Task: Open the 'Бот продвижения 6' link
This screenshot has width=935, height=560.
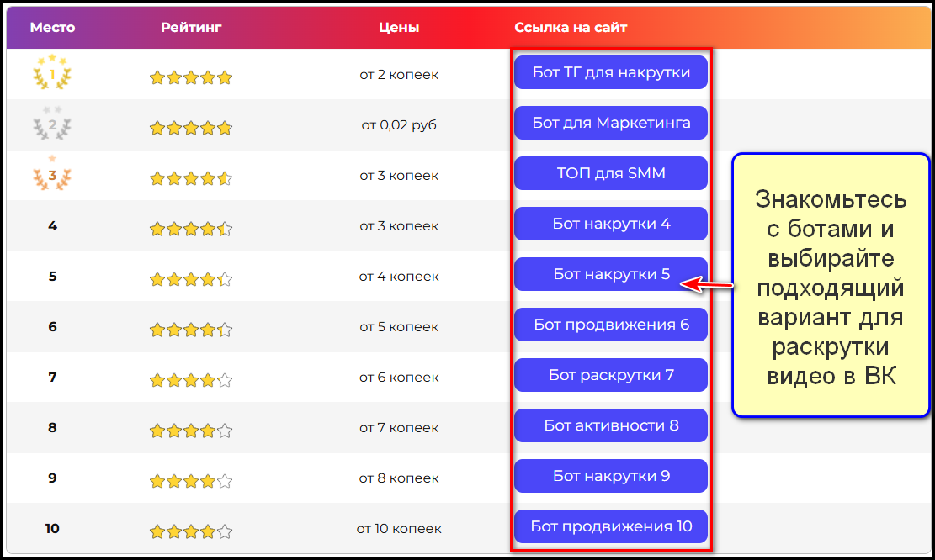Action: (x=611, y=325)
